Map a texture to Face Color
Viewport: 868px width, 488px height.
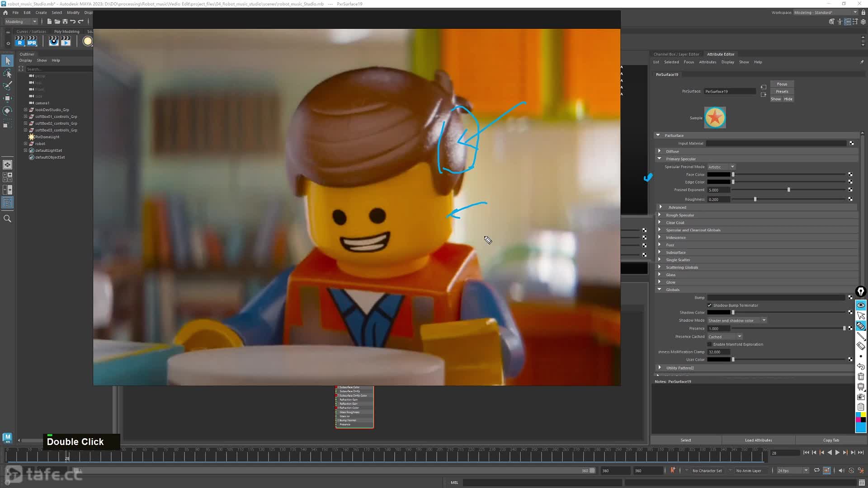coord(850,174)
